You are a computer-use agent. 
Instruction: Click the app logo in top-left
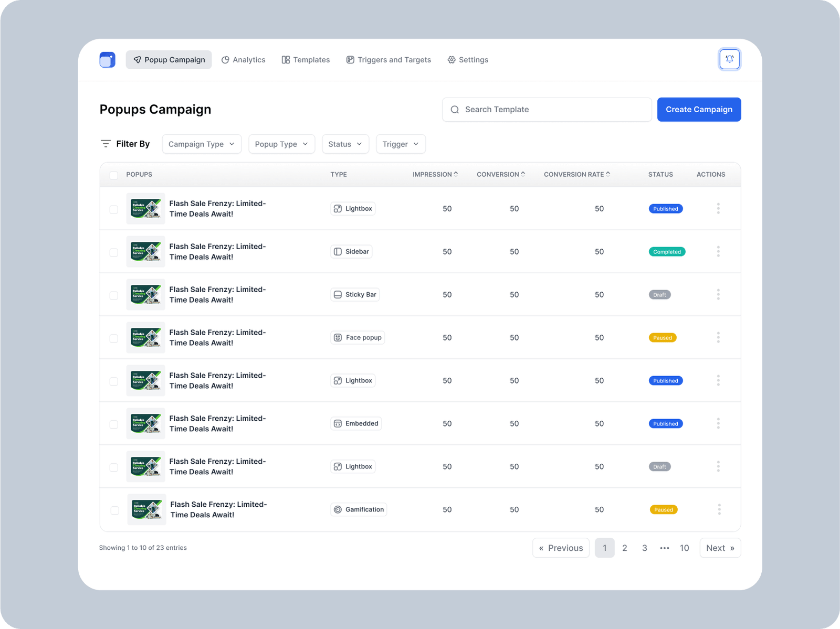click(x=108, y=60)
